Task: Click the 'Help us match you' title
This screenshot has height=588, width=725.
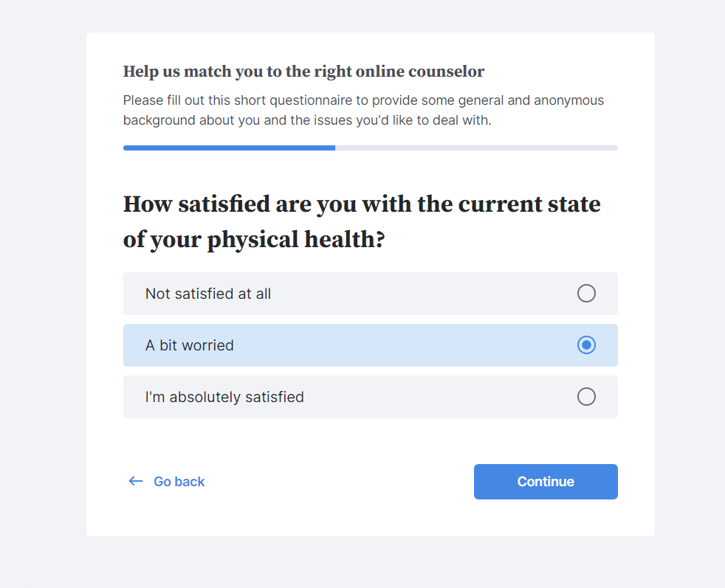Action: 303,72
